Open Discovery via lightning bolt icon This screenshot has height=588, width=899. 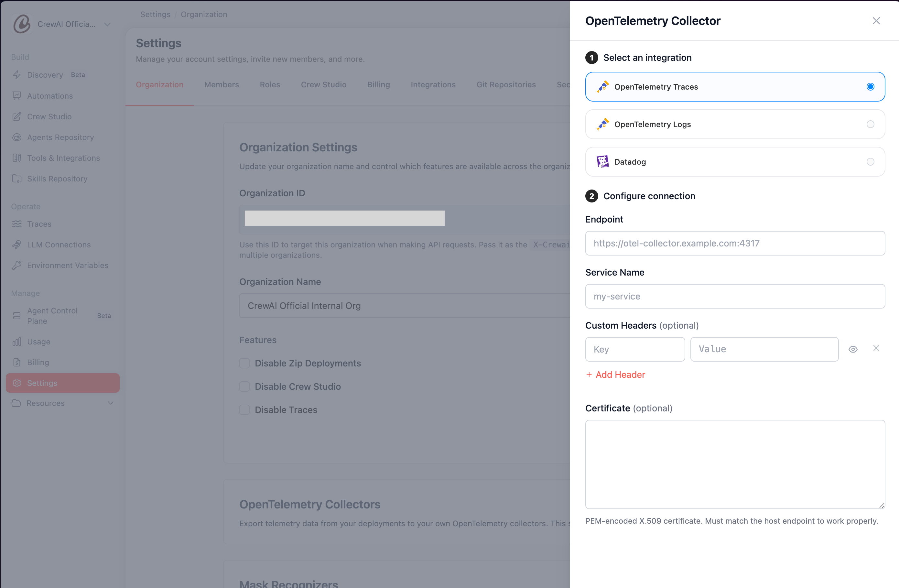(x=16, y=75)
